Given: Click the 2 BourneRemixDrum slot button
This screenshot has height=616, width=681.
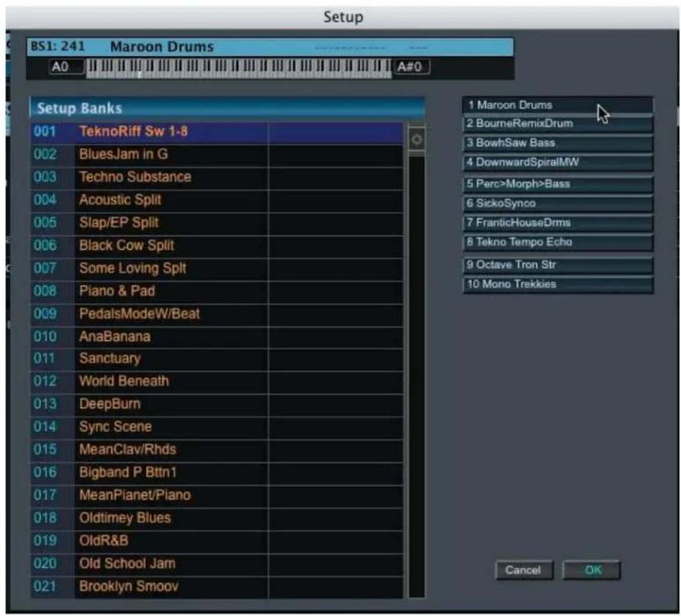Looking at the screenshot, I should [x=558, y=124].
